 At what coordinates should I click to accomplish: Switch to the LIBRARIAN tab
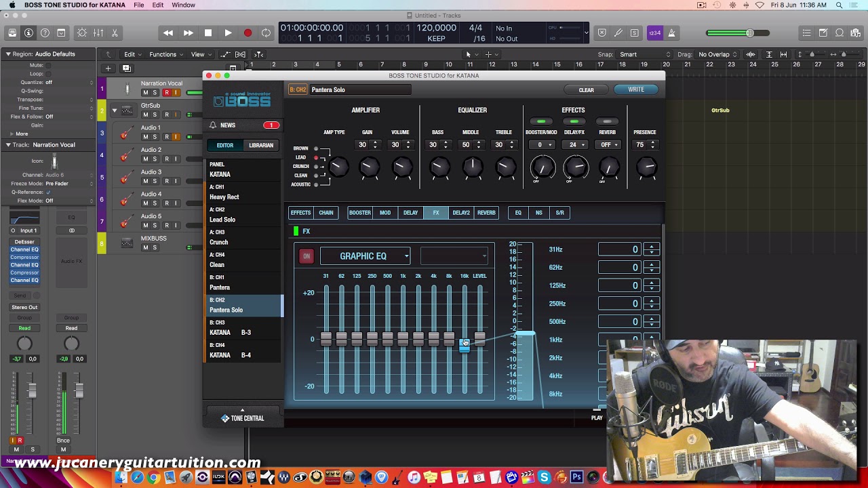pos(261,145)
